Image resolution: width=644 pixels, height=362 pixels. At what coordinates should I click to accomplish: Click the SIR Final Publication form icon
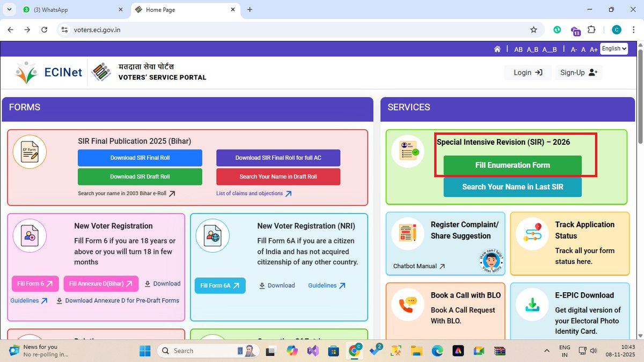30,151
